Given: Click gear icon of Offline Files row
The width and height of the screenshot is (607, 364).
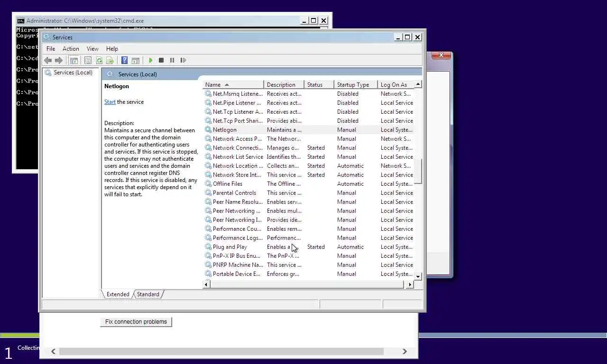Looking at the screenshot, I should click(208, 184).
